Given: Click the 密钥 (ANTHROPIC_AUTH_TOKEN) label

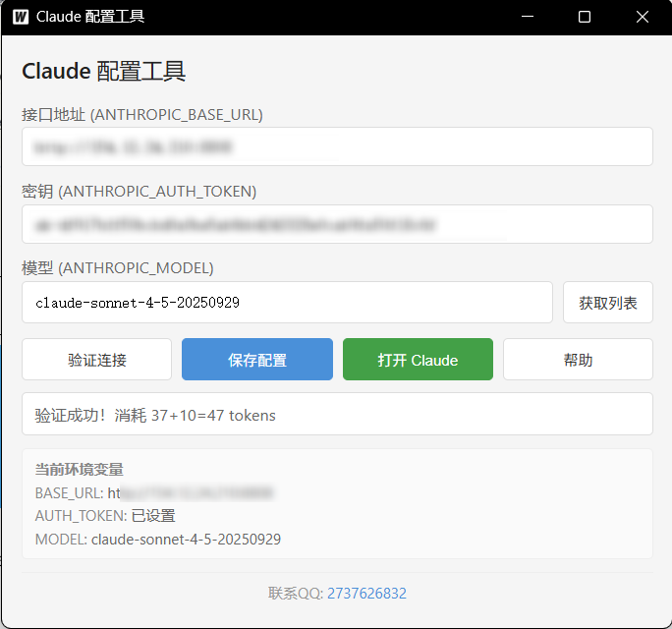Looking at the screenshot, I should pyautogui.click(x=139, y=191).
